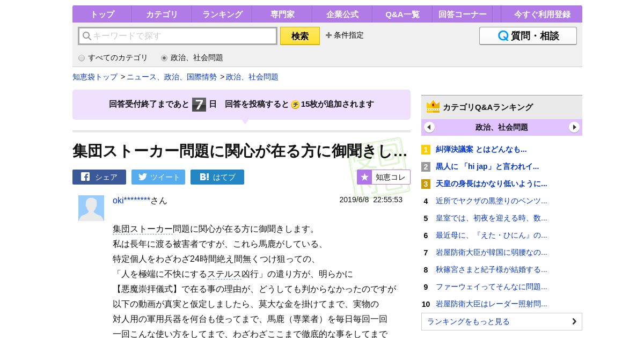Viewport: 644px width, 338px height.
Task: Click the days-remaining number 7 badge
Action: (199, 105)
